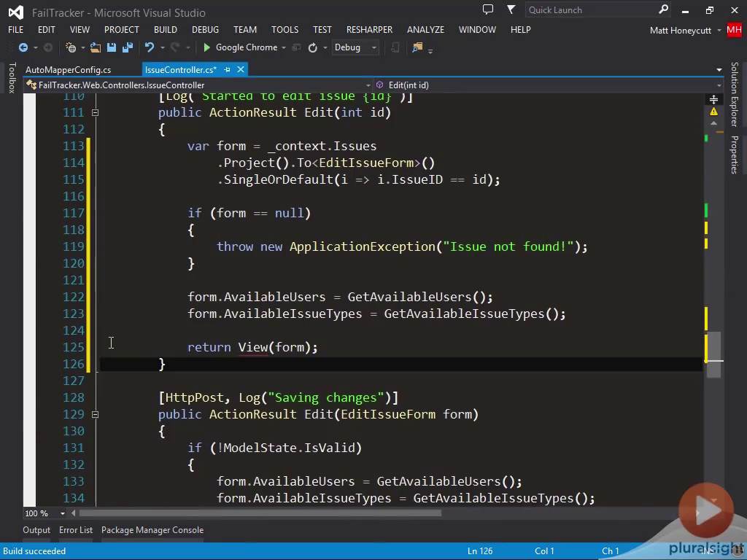Viewport: 747px width, 560px height.
Task: Open the Package Manager Console tab
Action: pyautogui.click(x=152, y=530)
